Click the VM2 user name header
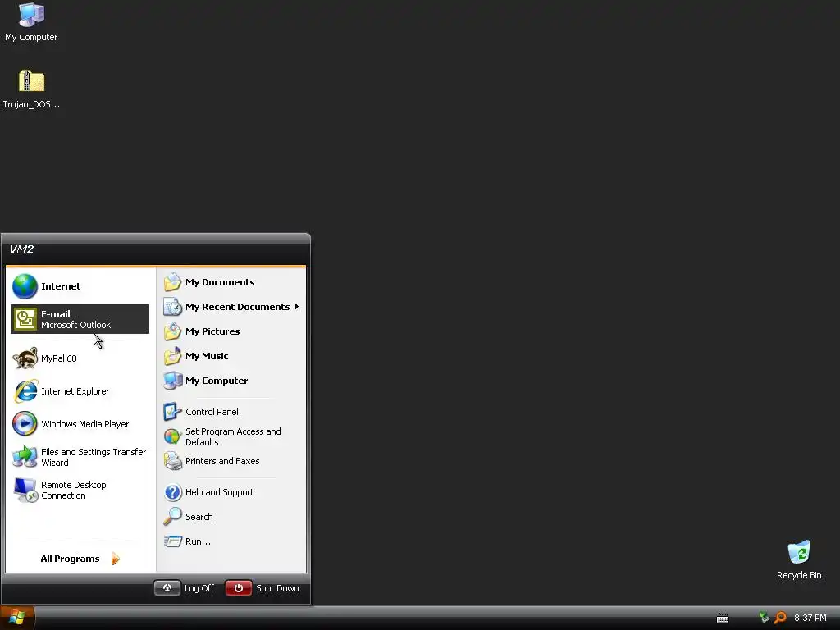The height and width of the screenshot is (630, 840). point(21,249)
